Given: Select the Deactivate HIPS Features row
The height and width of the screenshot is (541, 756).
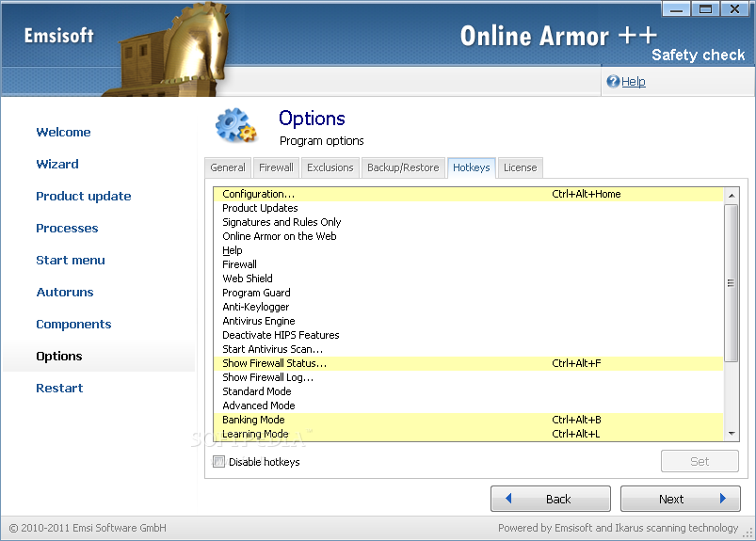Looking at the screenshot, I should click(468, 335).
